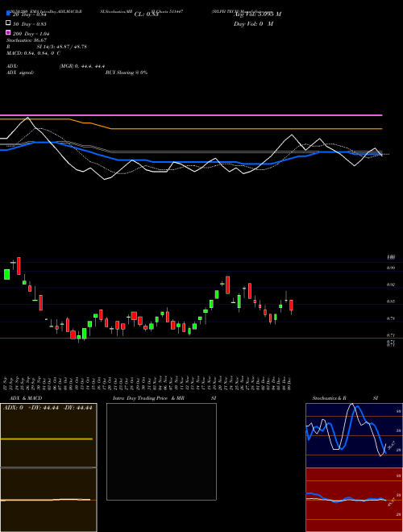Click the 'Day Vol: 0 M' label

point(253,24)
